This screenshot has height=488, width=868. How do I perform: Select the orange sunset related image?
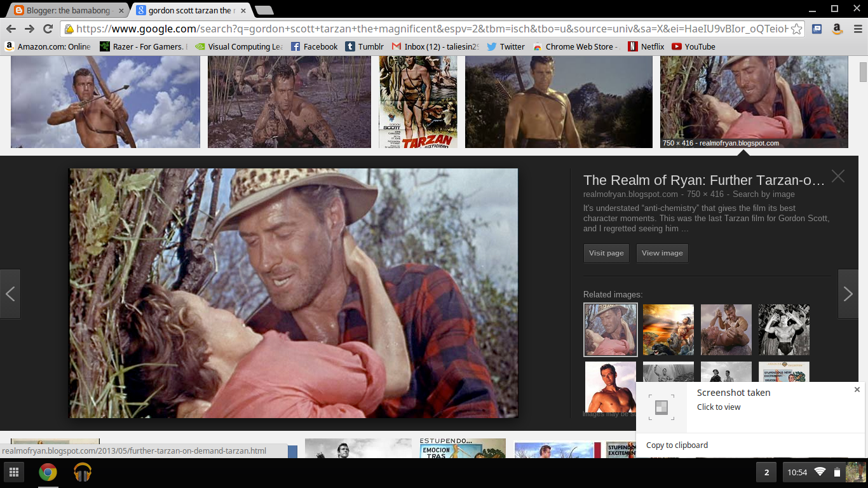pyautogui.click(x=668, y=330)
